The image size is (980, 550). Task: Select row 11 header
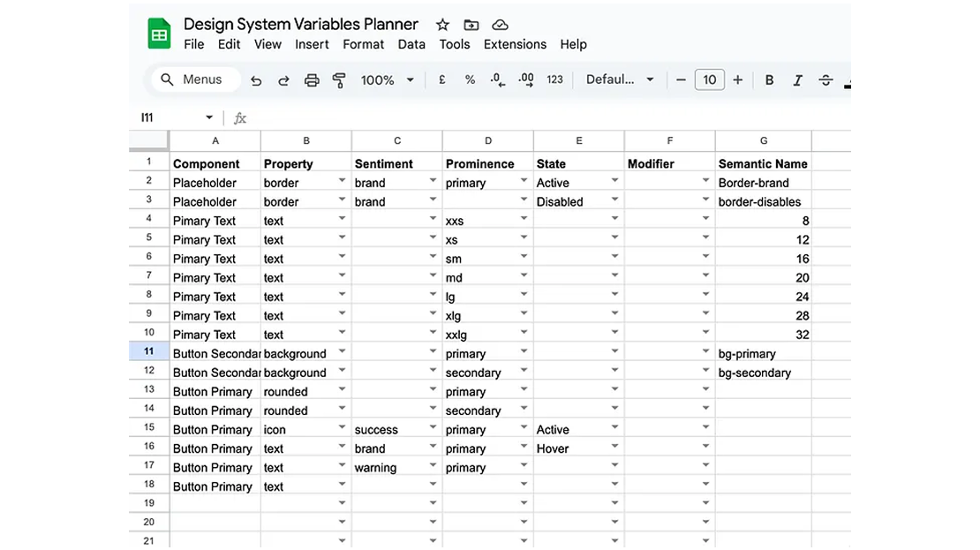148,351
